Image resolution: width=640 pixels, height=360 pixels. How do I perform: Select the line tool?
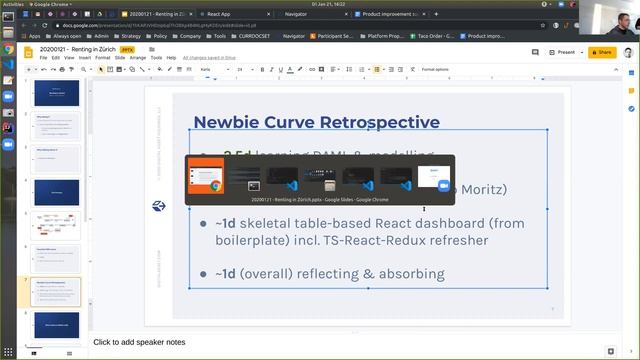(x=142, y=69)
